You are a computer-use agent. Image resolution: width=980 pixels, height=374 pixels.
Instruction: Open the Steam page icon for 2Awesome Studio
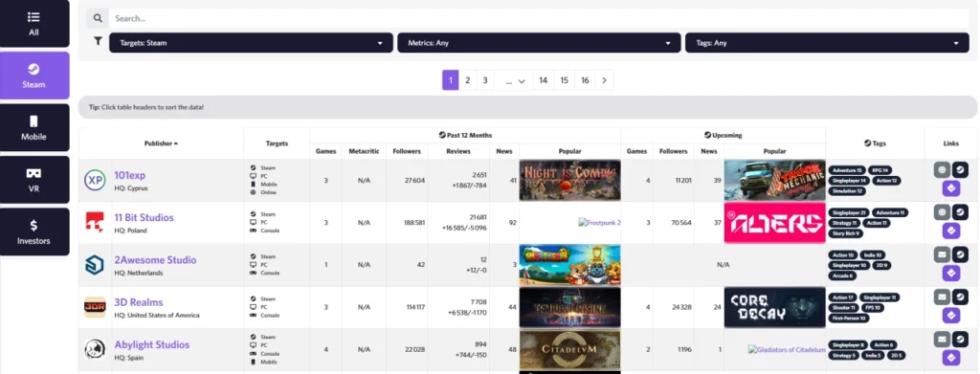click(960, 254)
